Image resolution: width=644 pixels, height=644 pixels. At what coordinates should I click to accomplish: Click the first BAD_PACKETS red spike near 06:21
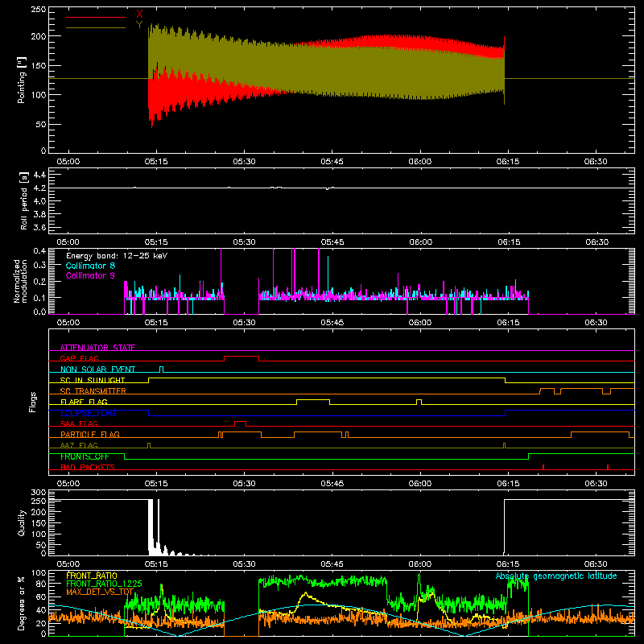543,467
